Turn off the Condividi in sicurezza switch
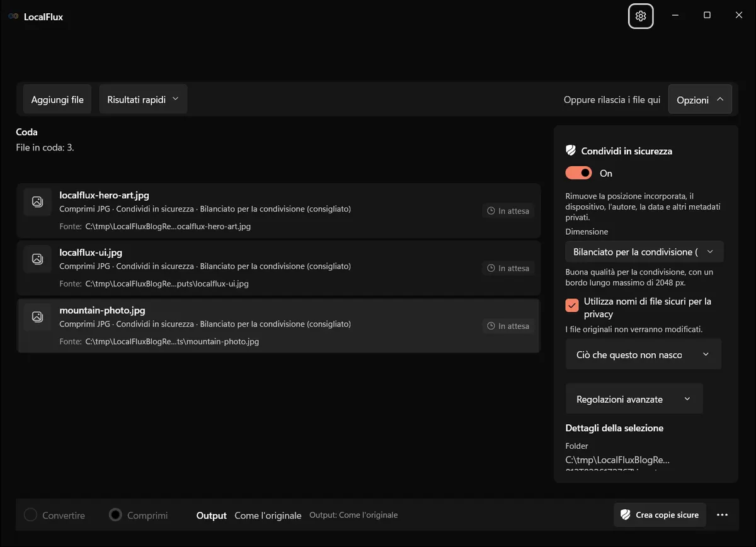The image size is (756, 547). [579, 173]
